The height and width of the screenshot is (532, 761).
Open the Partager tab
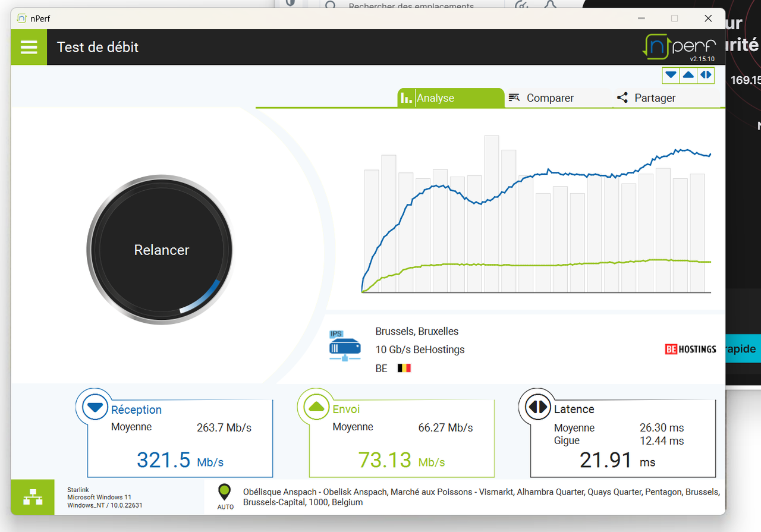(666, 98)
